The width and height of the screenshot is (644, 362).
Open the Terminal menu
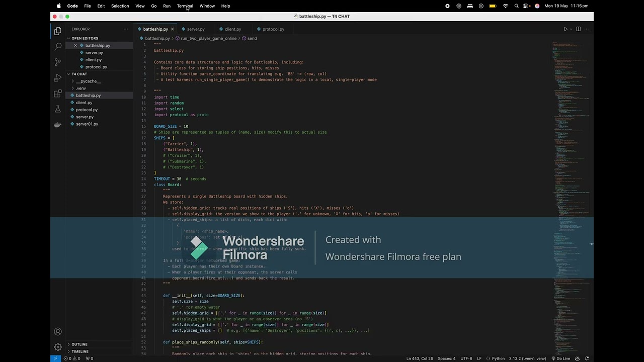click(185, 6)
